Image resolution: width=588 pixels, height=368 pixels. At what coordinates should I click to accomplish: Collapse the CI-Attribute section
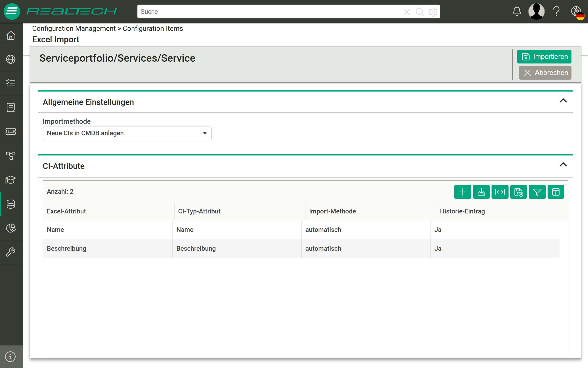click(x=563, y=165)
